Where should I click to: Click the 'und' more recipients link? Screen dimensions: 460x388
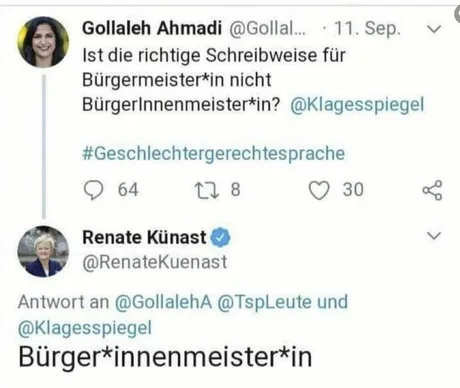pyautogui.click(x=332, y=302)
